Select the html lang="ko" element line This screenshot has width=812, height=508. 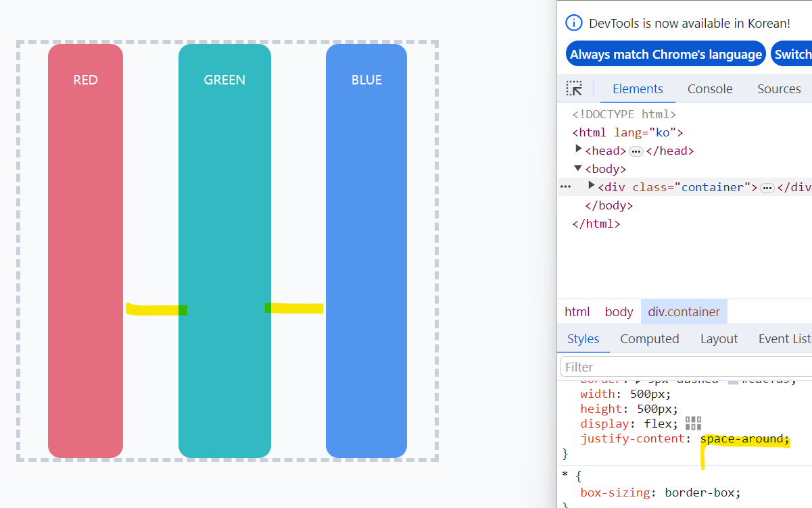tap(627, 132)
